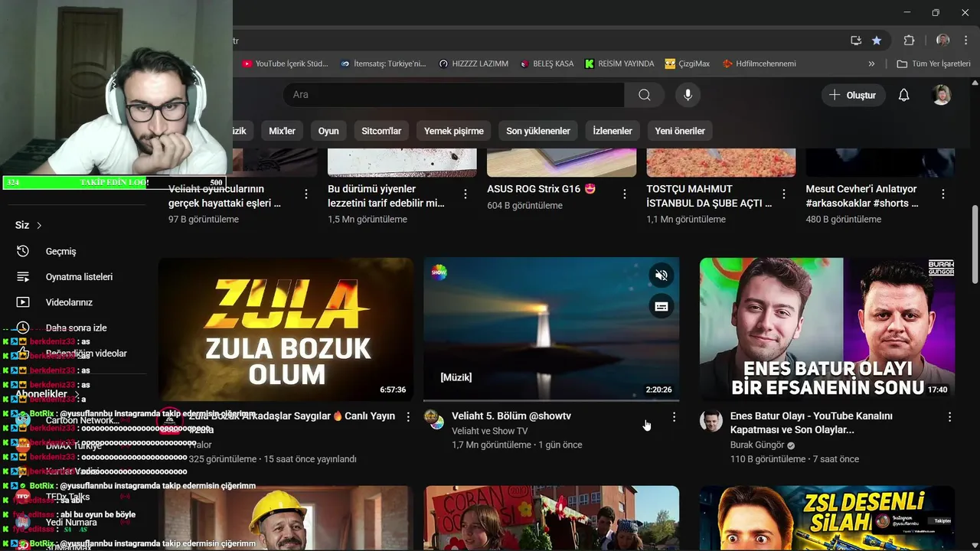Open the Enes Batur Olayı thumbnail

(827, 329)
